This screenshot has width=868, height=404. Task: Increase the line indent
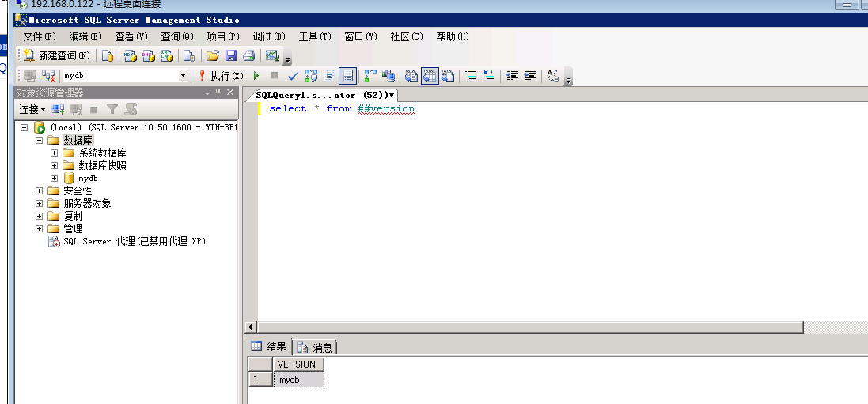pos(531,76)
